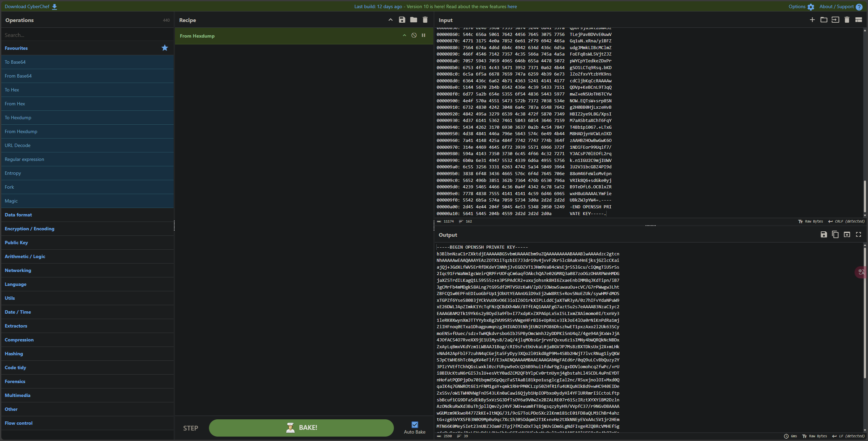
Task: Toggle the Auto Bake checkbox
Action: coord(414,425)
